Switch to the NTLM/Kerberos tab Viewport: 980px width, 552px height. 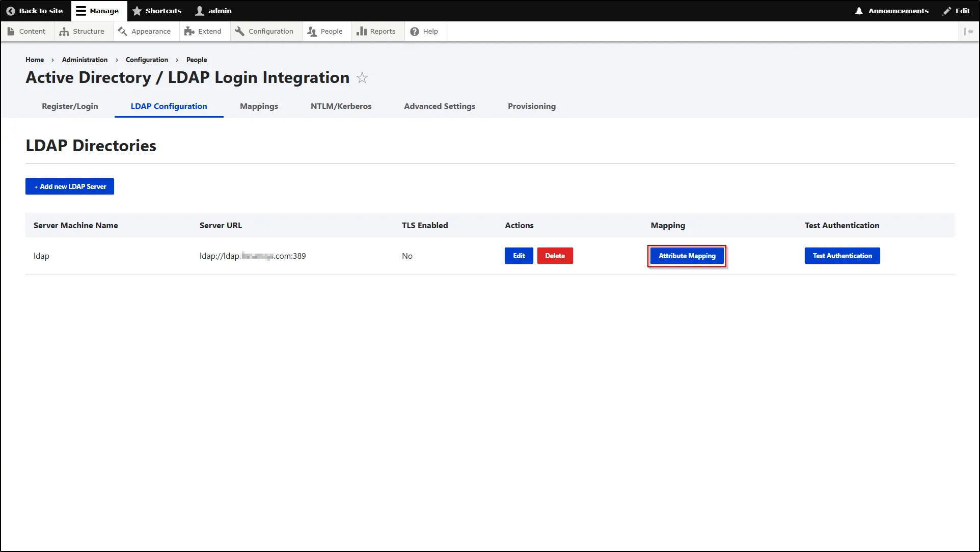[341, 106]
